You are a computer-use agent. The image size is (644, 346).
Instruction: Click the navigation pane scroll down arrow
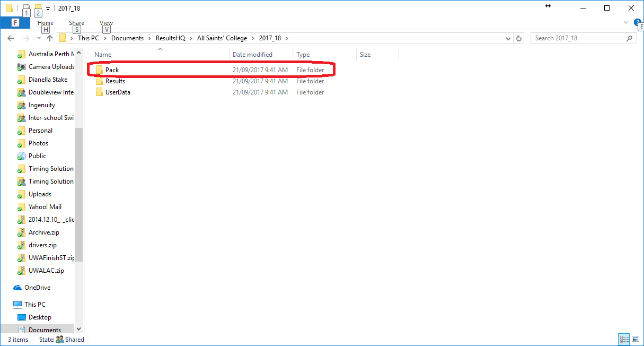click(x=79, y=330)
